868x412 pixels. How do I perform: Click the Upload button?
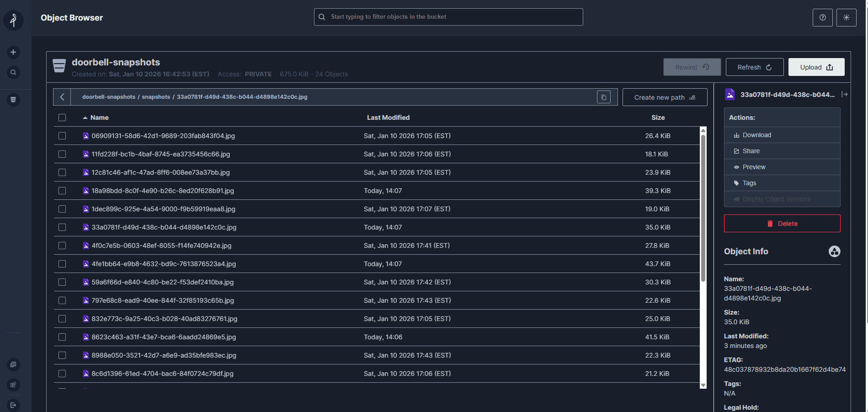coord(816,67)
